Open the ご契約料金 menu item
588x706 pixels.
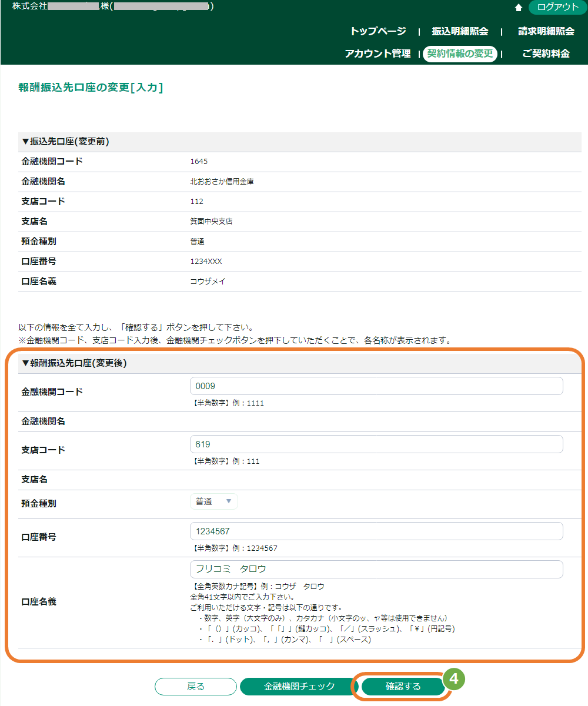[546, 53]
